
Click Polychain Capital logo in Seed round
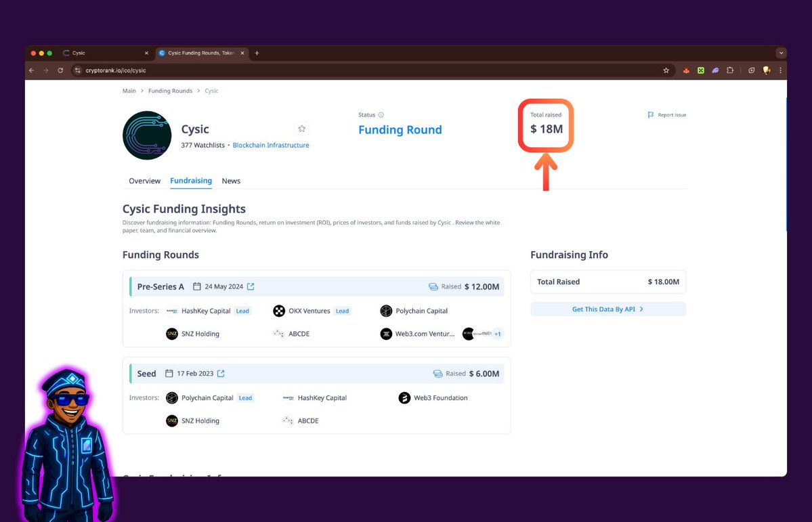coord(172,397)
